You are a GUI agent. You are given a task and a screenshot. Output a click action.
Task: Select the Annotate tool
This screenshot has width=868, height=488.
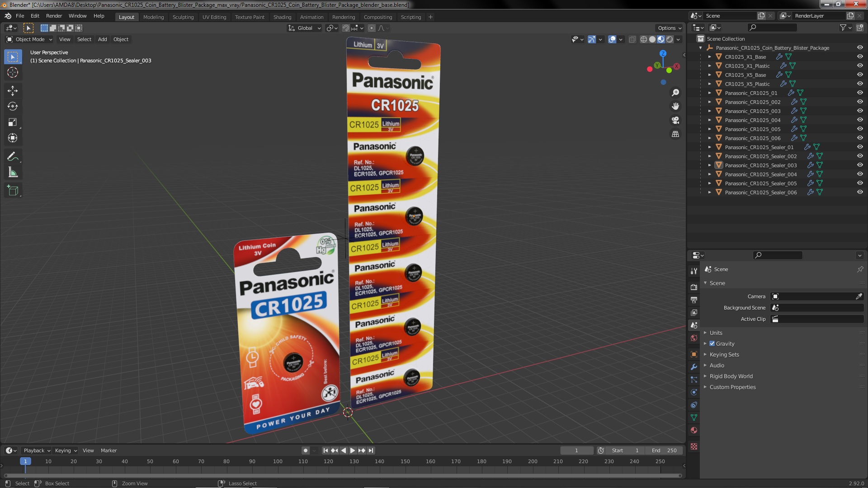[13, 157]
